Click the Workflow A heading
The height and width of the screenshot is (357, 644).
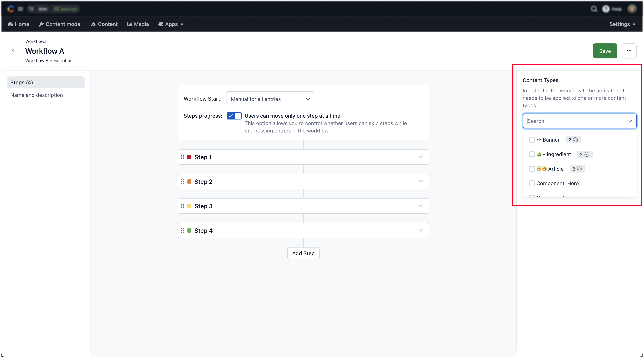[45, 51]
